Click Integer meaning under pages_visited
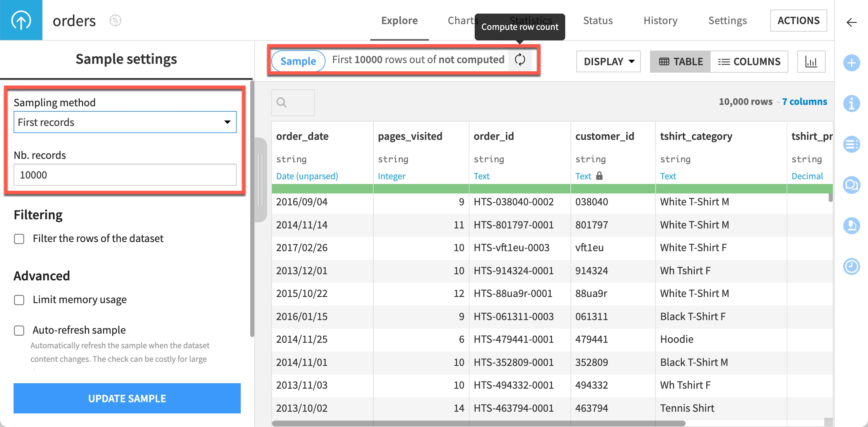868x427 pixels. coord(392,176)
